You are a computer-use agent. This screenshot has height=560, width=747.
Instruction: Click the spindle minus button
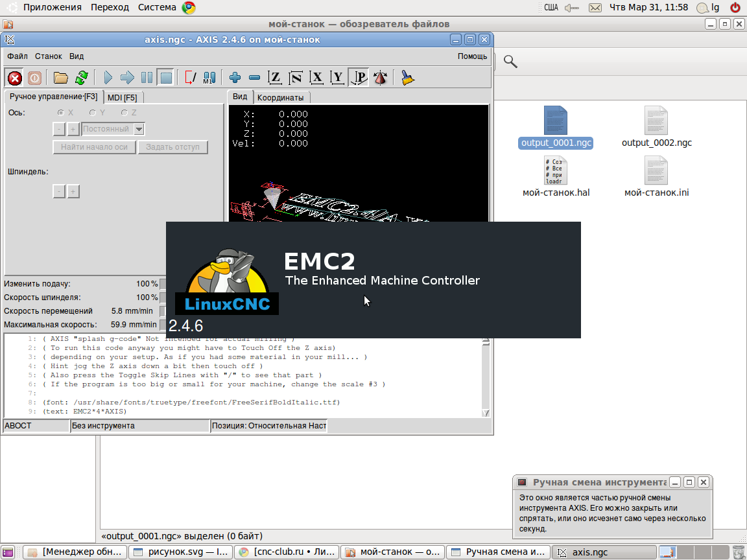(59, 191)
